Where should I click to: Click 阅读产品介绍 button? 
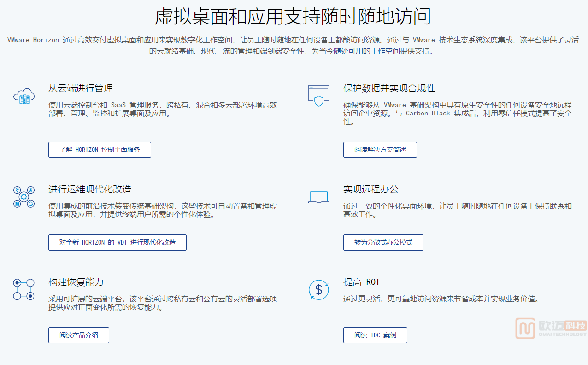79,335
